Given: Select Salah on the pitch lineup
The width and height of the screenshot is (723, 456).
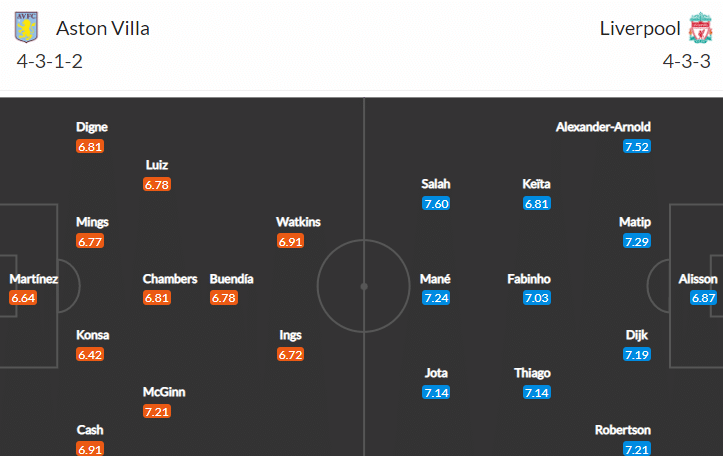Looking at the screenshot, I should click(436, 184).
